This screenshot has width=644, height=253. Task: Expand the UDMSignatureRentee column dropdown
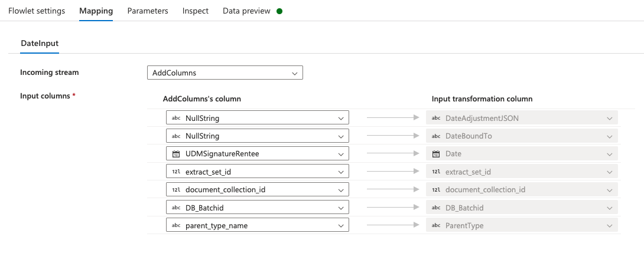(x=340, y=154)
